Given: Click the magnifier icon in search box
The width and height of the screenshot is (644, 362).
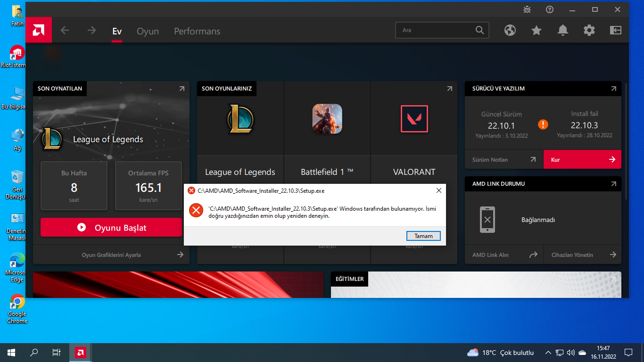Looking at the screenshot, I should point(480,30).
